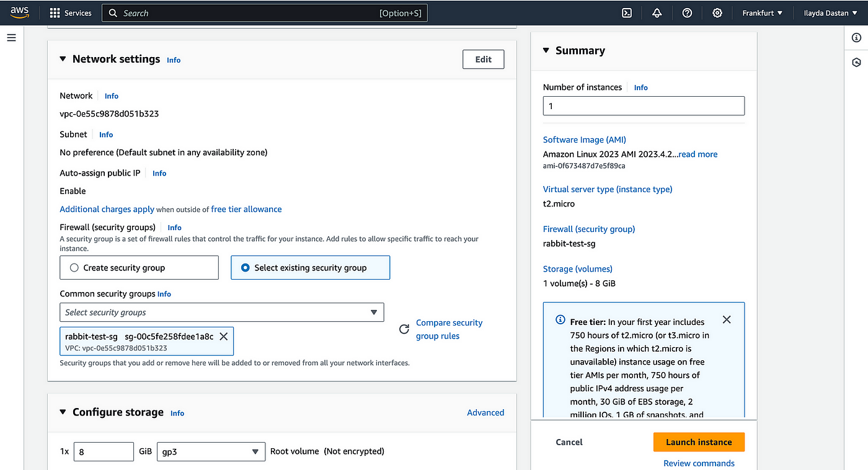Open Additional charges apply link
The height and width of the screenshot is (470, 868).
107,209
